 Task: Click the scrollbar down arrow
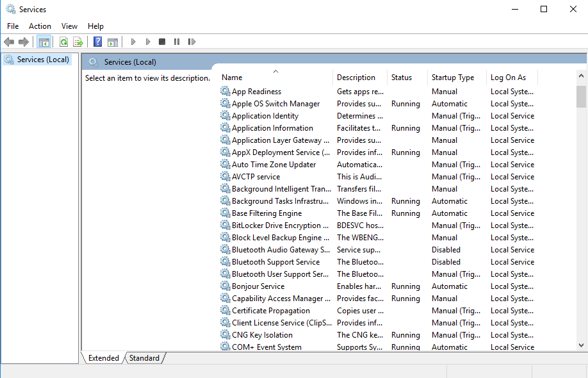tap(581, 345)
